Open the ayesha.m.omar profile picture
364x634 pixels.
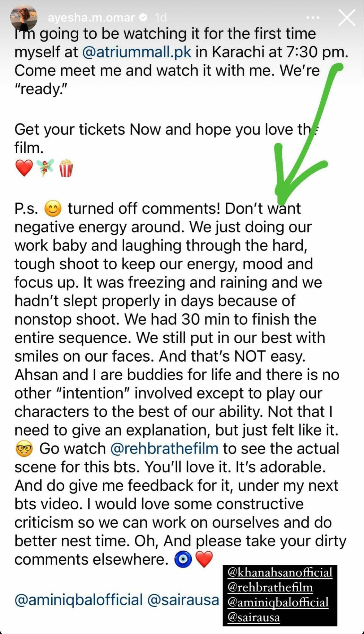click(24, 18)
